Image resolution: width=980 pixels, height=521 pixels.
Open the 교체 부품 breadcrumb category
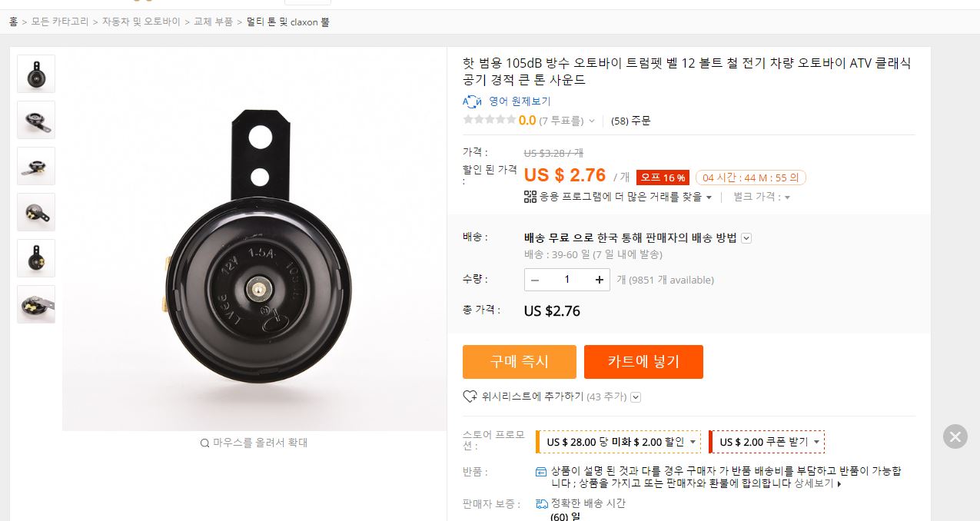click(213, 22)
